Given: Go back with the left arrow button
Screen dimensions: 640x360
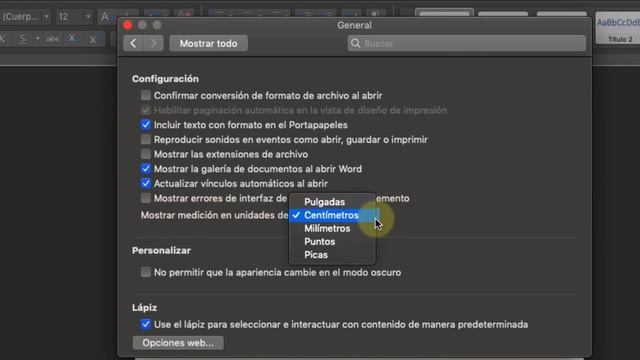Looking at the screenshot, I should (133, 43).
